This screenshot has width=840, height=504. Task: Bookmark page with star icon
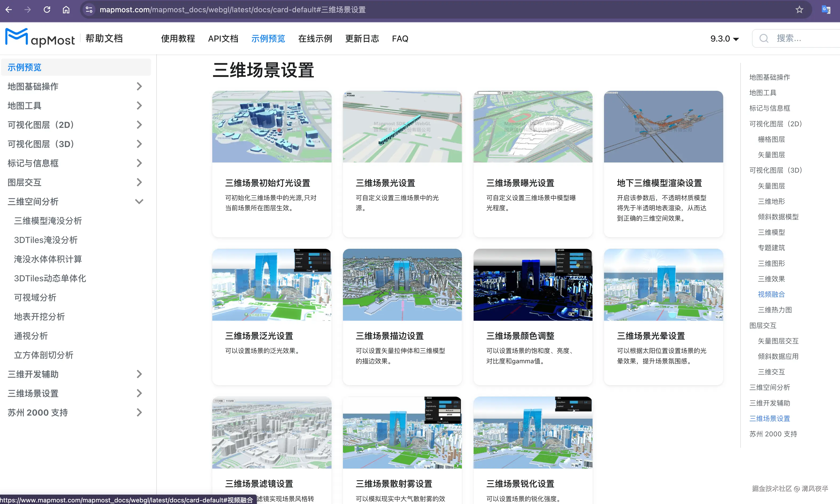pos(799,10)
